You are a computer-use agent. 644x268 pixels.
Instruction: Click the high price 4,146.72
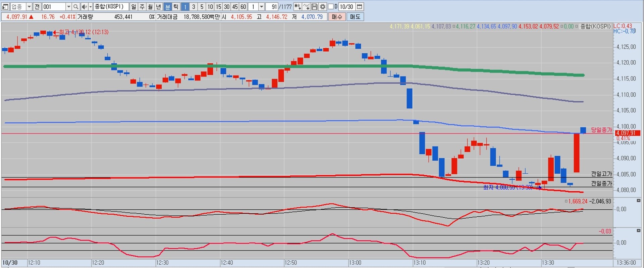277,17
